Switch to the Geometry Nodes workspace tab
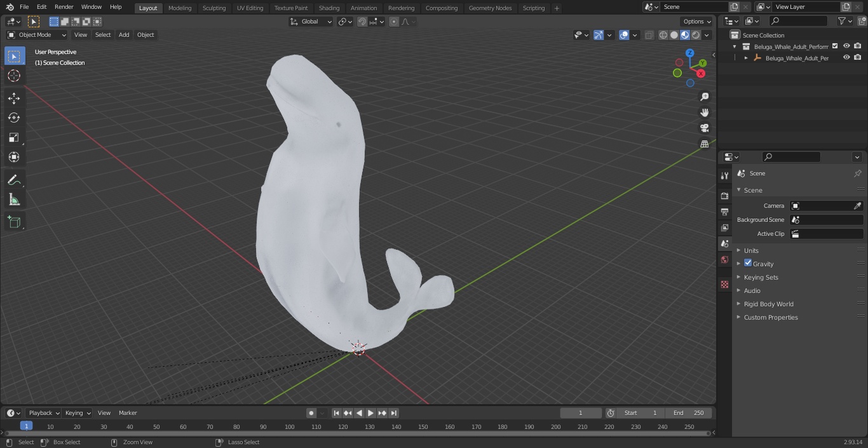Screen dimensions: 868x448 point(490,8)
